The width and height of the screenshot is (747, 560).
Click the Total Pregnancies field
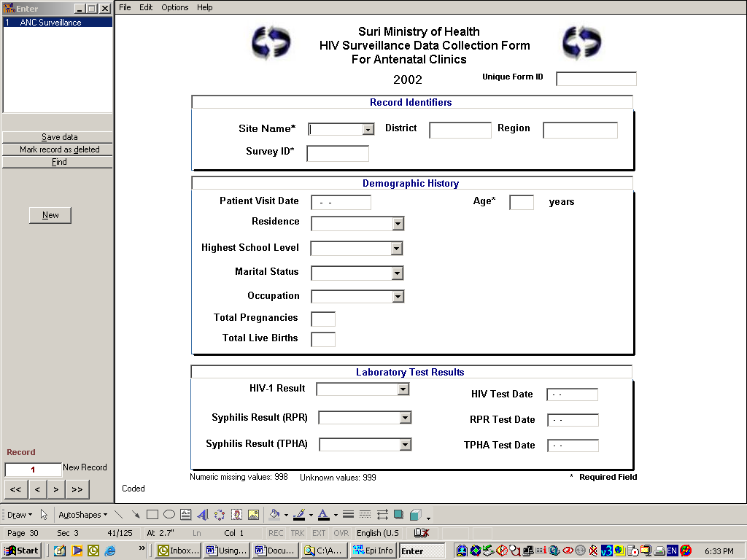click(323, 319)
